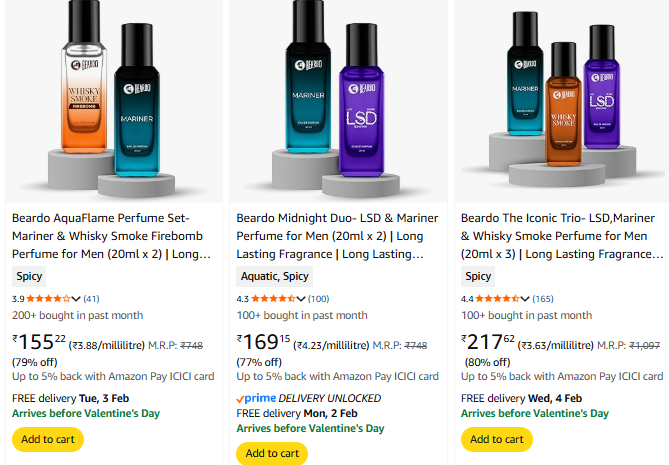Click the star rating of AquaFlame Perfume Set
Image resolution: width=669 pixels, height=465 pixels.
(48, 298)
